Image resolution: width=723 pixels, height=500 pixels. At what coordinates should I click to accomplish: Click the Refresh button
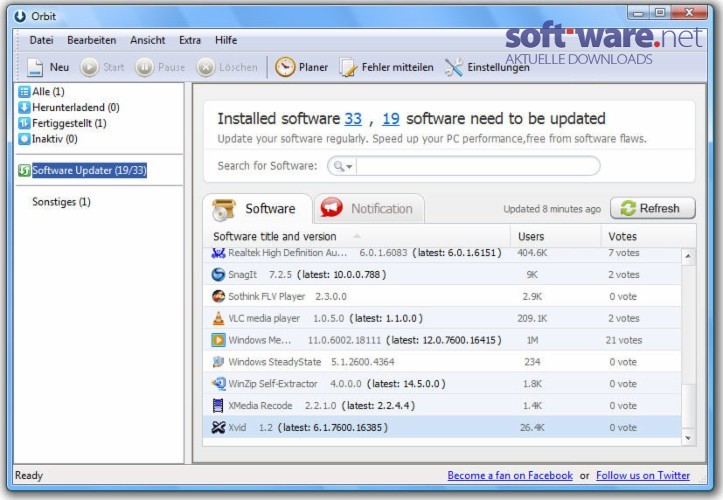tap(652, 208)
